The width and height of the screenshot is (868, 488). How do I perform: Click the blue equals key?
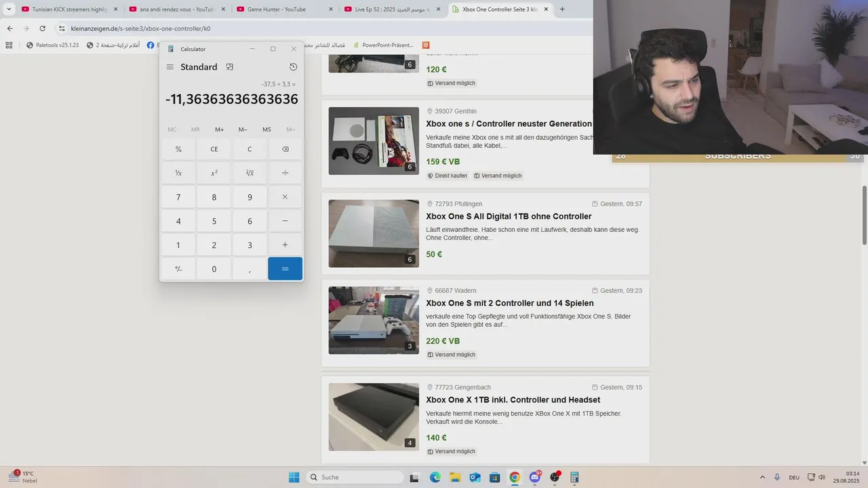coord(285,269)
